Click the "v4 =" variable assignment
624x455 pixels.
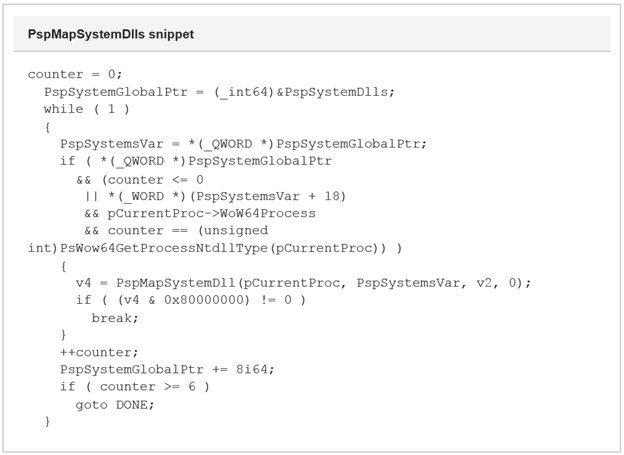pyautogui.click(x=96, y=283)
